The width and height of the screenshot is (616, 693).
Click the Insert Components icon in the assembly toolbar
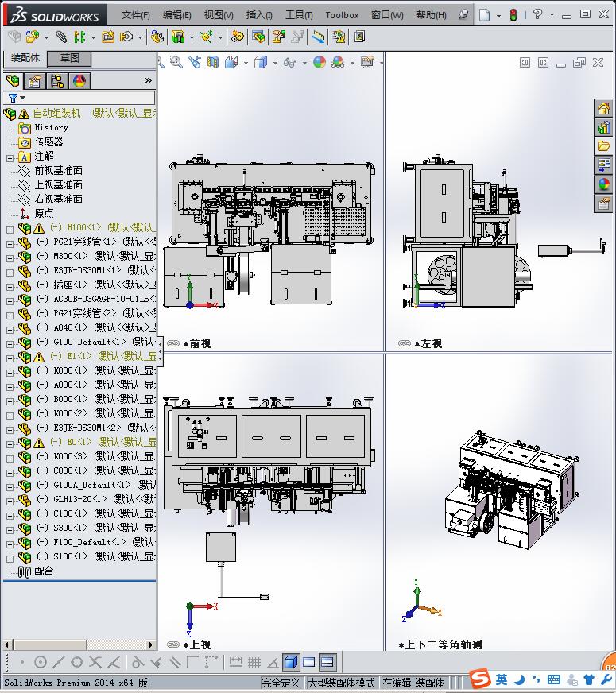pos(32,37)
